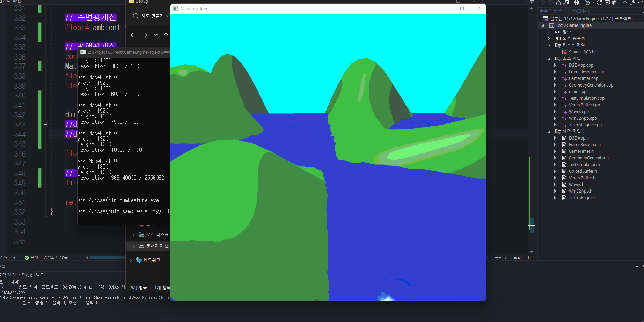Click D3DApp.h header icon
Viewport: 644px width, 322px height.
(x=564, y=138)
